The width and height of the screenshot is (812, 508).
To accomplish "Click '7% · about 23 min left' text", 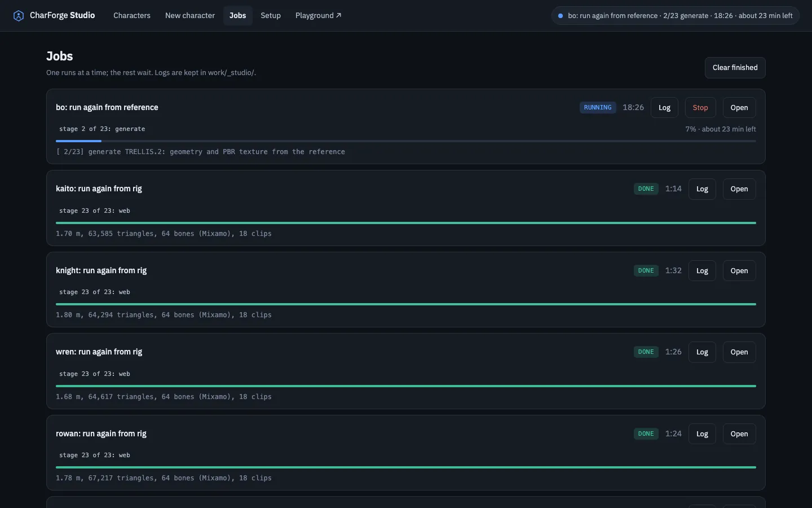I will click(x=721, y=129).
